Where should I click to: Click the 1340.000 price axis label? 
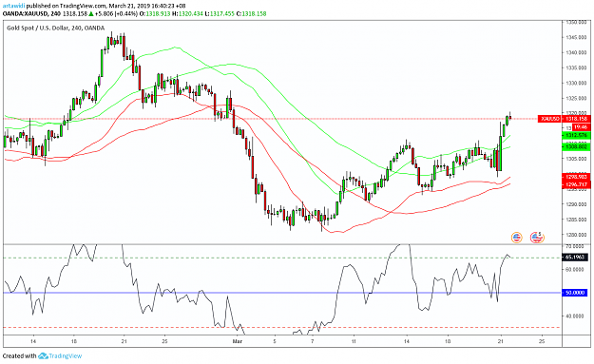[x=576, y=52]
